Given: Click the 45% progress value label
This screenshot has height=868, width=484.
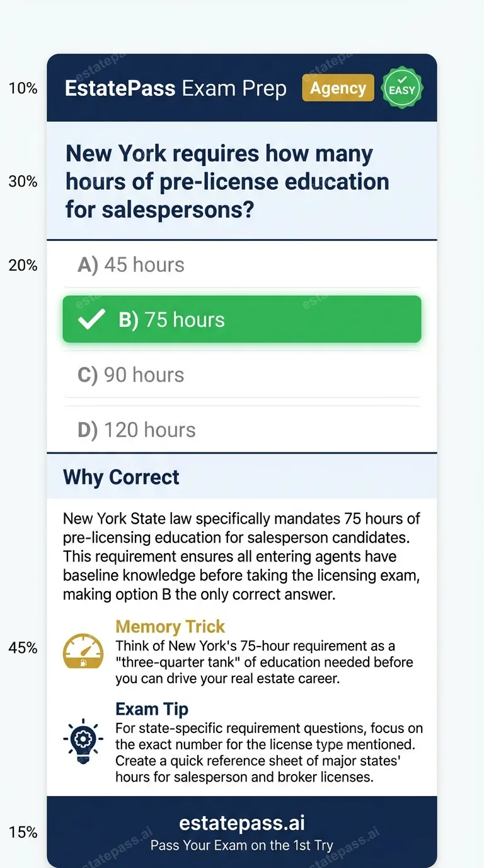Looking at the screenshot, I should tap(23, 647).
